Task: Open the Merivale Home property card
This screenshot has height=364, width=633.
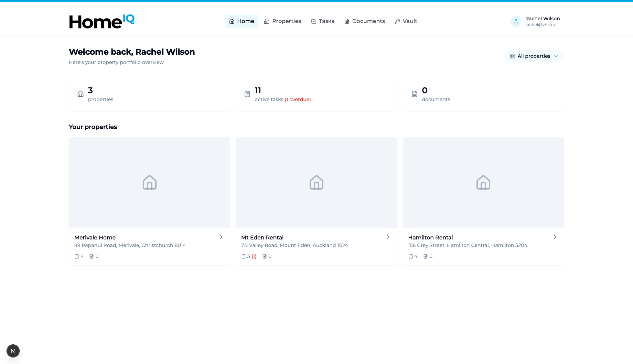Action: point(95,237)
